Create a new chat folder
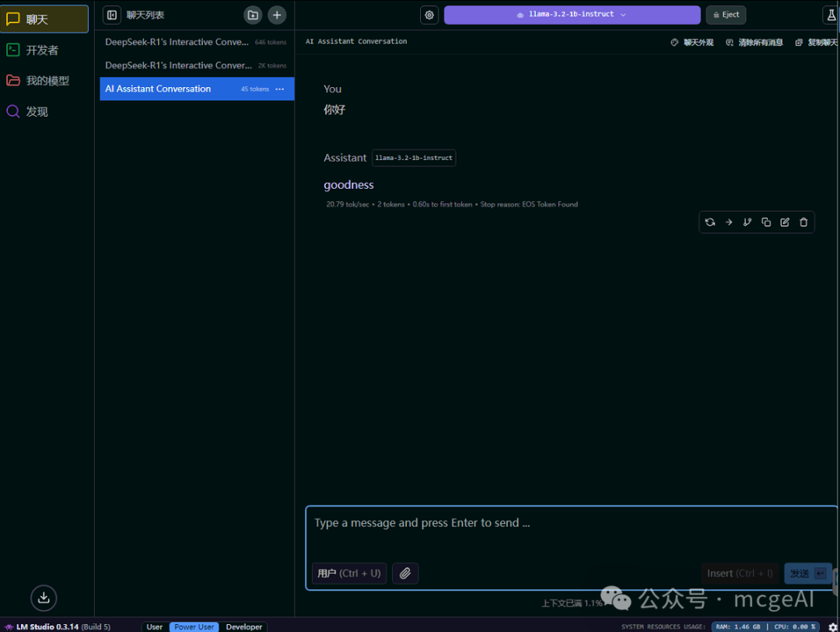Image resolution: width=840 pixels, height=632 pixels. coord(253,15)
